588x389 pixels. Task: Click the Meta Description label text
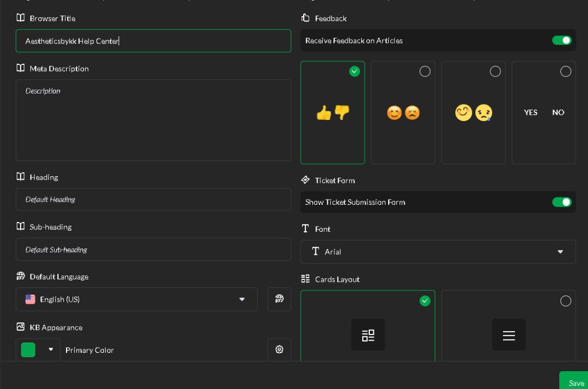click(x=59, y=69)
